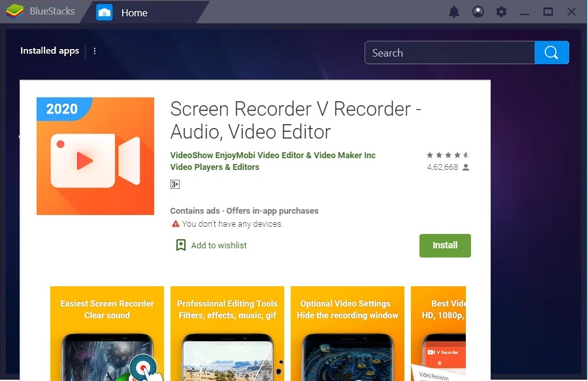Click the 4,62,668 ratings count

point(442,167)
